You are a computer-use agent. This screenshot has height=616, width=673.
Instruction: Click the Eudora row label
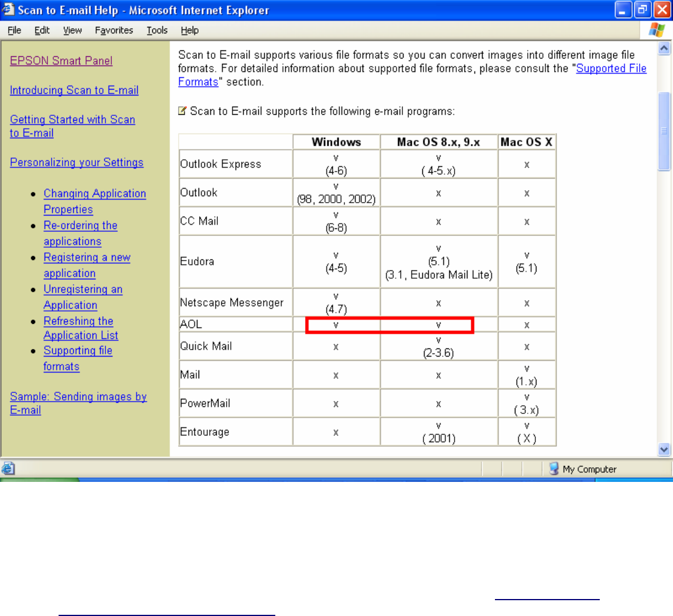pyautogui.click(x=197, y=261)
